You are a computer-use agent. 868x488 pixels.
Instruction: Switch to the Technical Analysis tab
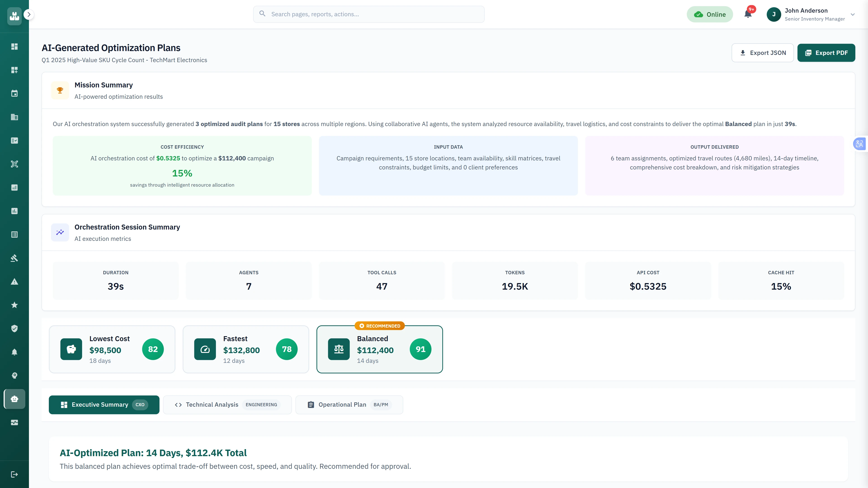[227, 404]
